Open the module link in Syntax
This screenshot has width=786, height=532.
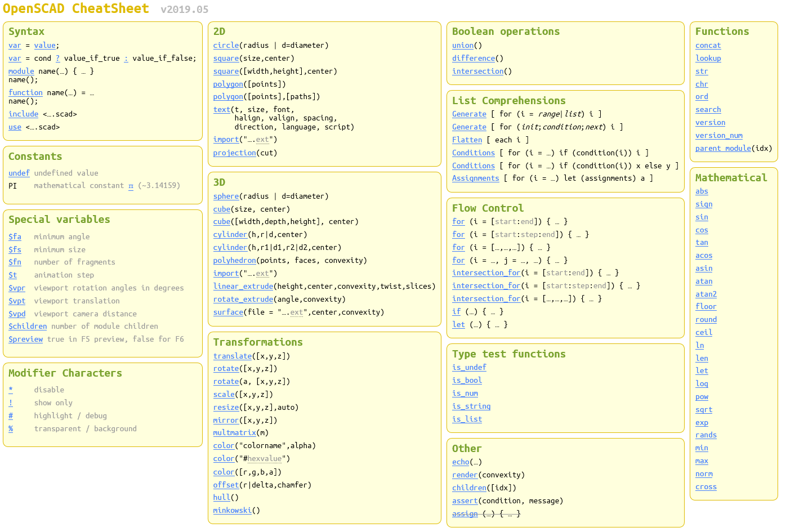pos(21,71)
